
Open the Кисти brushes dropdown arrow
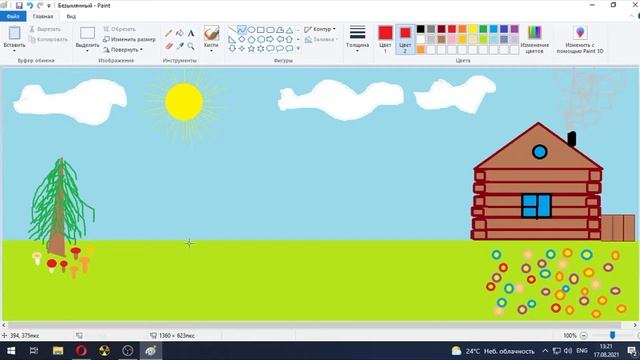tap(211, 51)
